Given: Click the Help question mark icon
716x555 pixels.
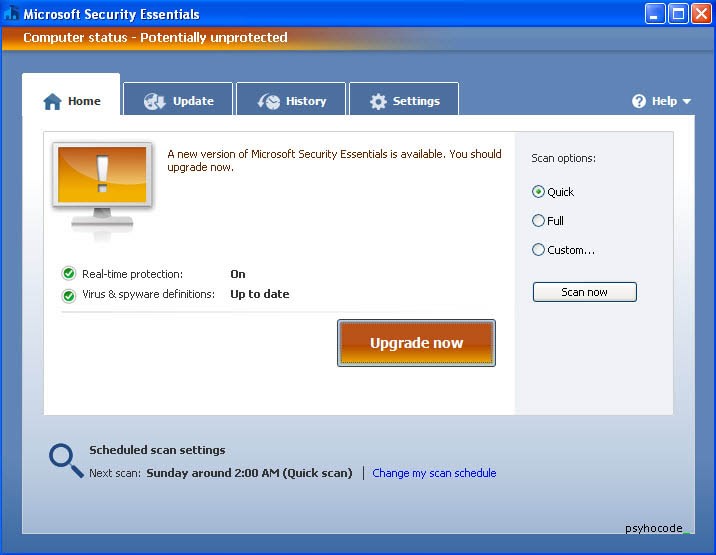Looking at the screenshot, I should point(639,101).
